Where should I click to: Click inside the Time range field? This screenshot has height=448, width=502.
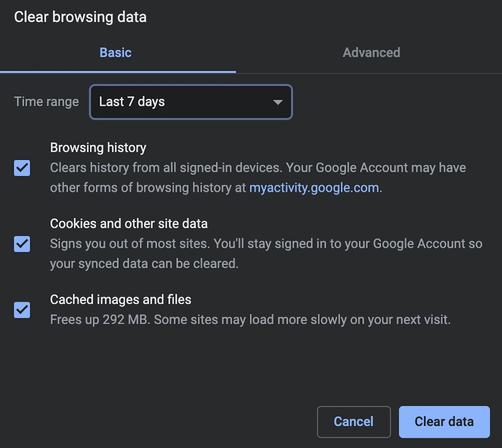point(191,102)
